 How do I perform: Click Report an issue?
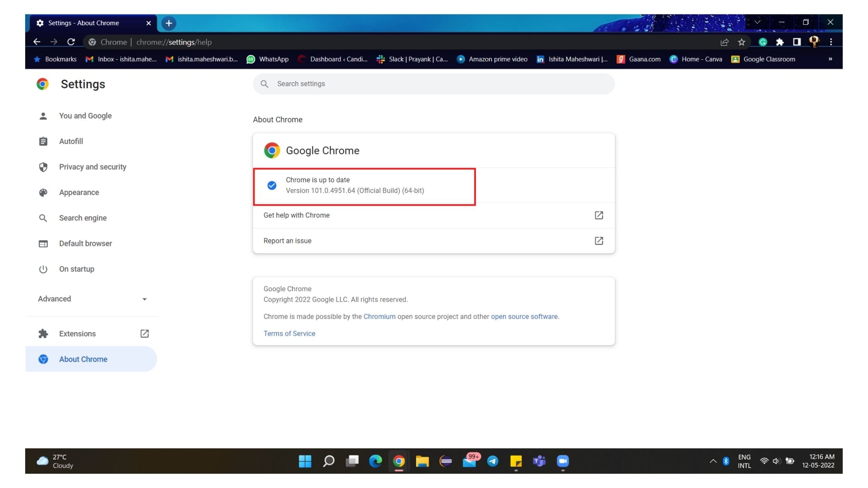click(x=287, y=241)
